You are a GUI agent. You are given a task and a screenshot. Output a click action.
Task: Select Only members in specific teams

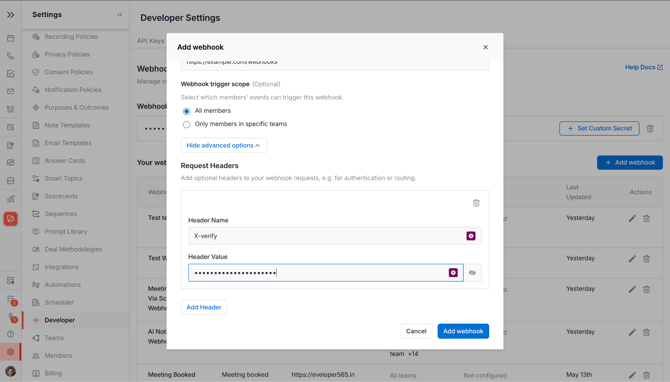[186, 125]
